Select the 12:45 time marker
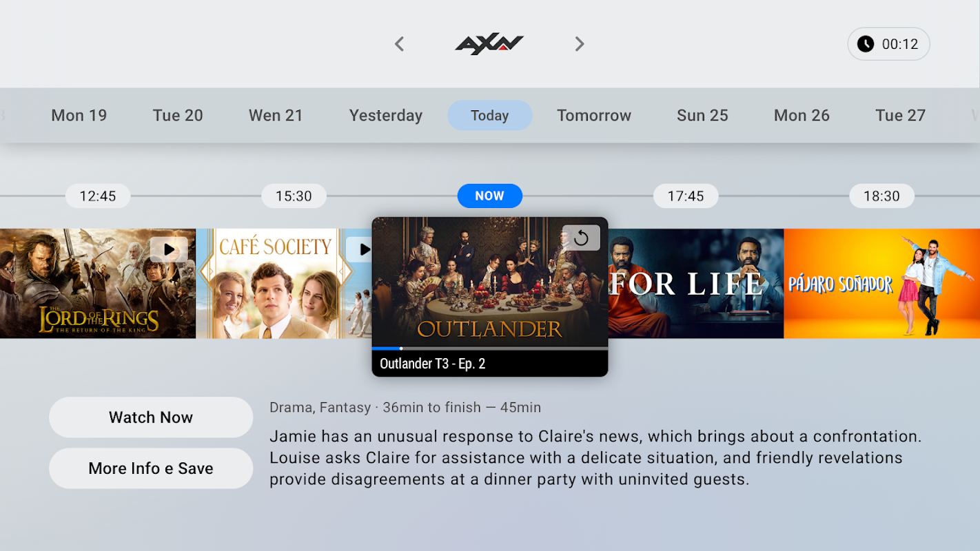This screenshot has height=551, width=980. [98, 196]
